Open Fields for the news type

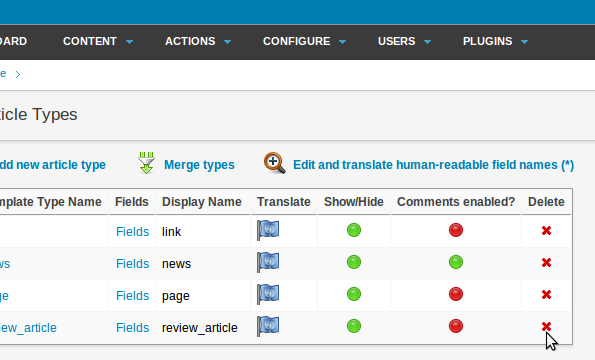132,263
